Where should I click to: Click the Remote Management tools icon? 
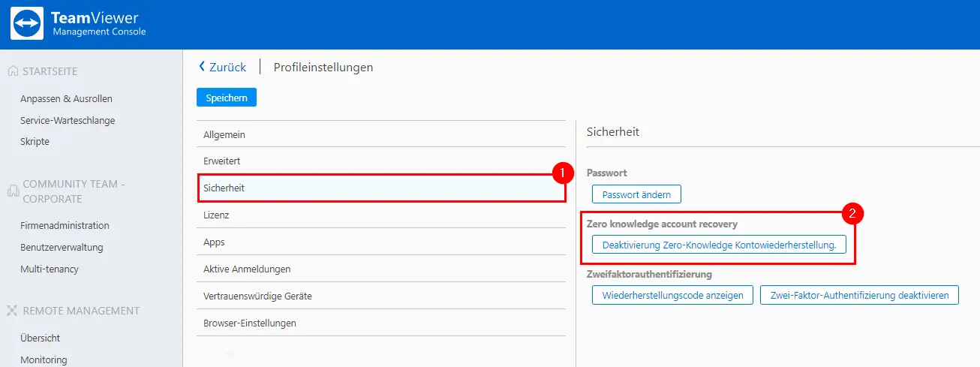12,311
